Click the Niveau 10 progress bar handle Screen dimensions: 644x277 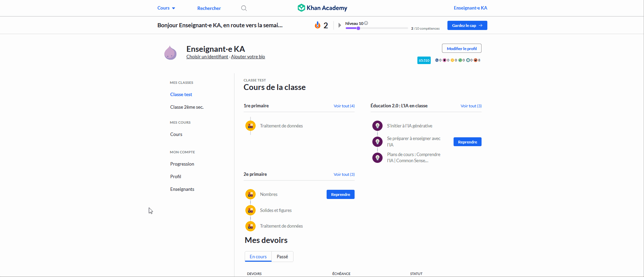click(x=358, y=28)
